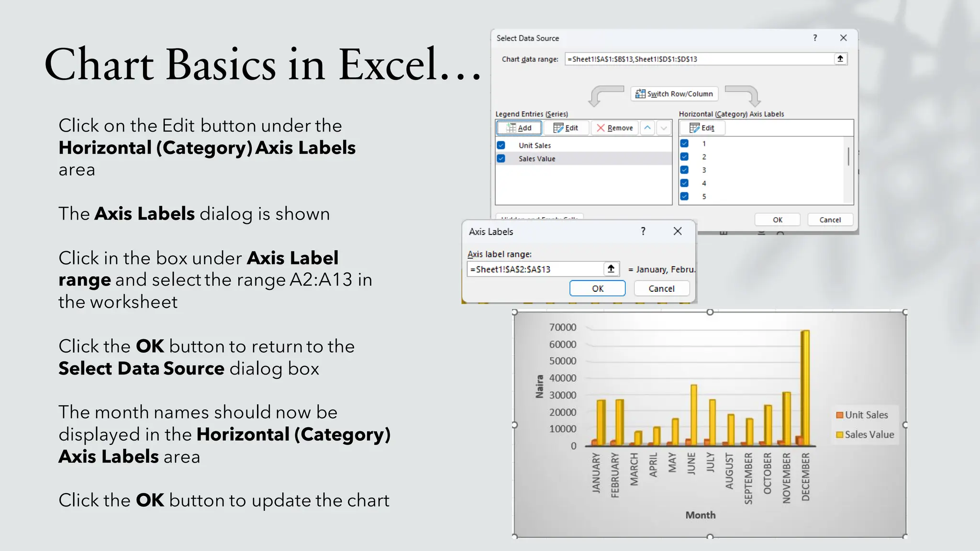Edit the Horizontal (Category) Axis Labels
This screenshot has height=551, width=980.
(x=702, y=128)
